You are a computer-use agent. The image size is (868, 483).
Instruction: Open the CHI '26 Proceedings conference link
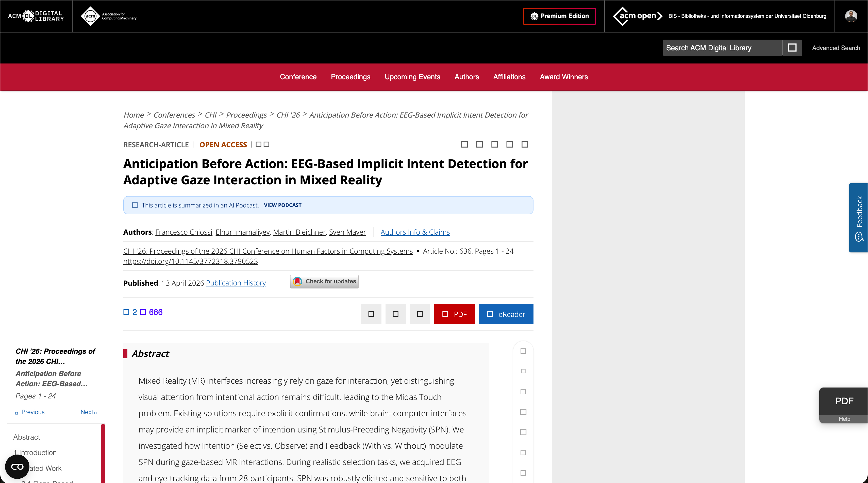268,251
